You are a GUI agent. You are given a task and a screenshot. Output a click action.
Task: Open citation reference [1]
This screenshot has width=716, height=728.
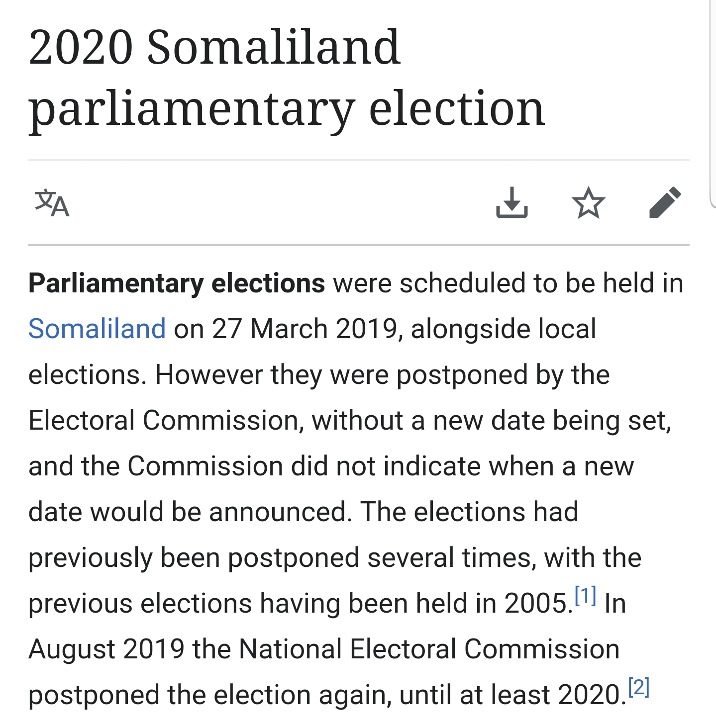pyautogui.click(x=585, y=595)
